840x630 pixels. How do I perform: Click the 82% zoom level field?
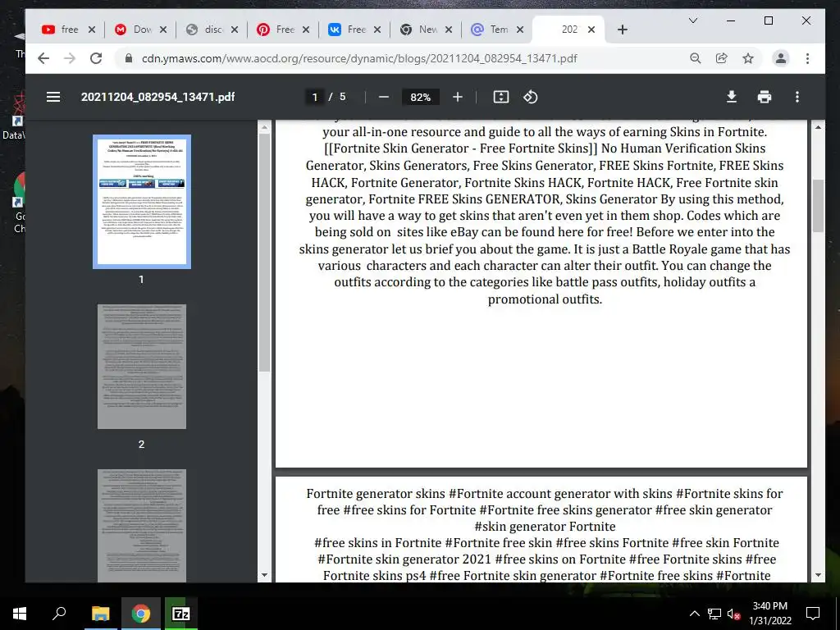click(421, 97)
